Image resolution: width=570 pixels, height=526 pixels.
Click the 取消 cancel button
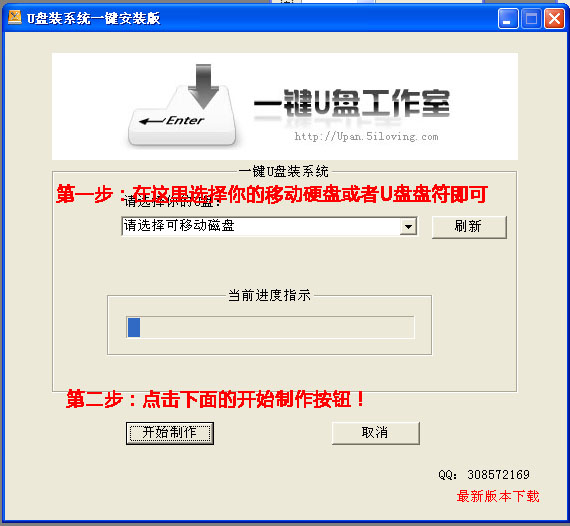click(x=376, y=433)
